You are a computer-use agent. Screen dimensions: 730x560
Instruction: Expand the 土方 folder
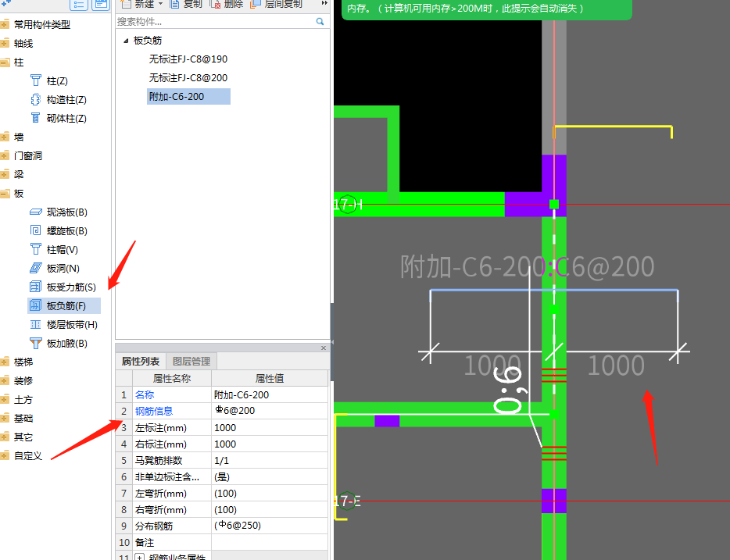(x=5, y=400)
